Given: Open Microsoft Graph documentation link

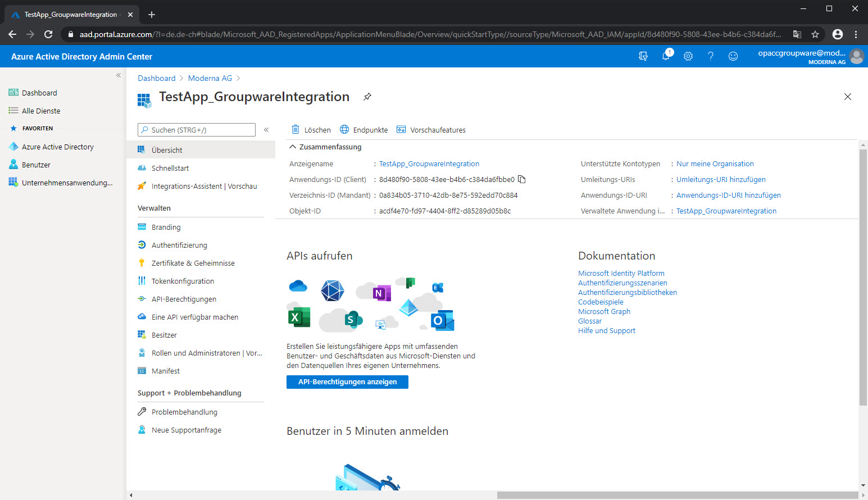Looking at the screenshot, I should [604, 311].
